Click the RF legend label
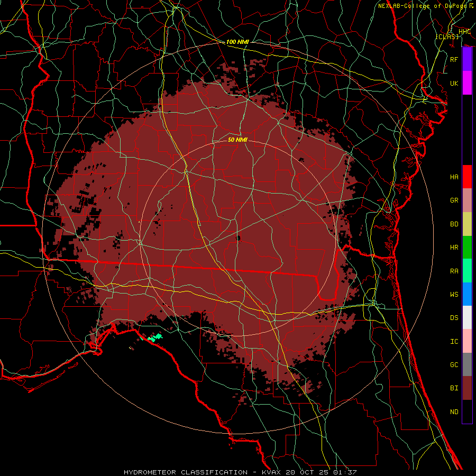This screenshot has height=476, width=476. (454, 59)
